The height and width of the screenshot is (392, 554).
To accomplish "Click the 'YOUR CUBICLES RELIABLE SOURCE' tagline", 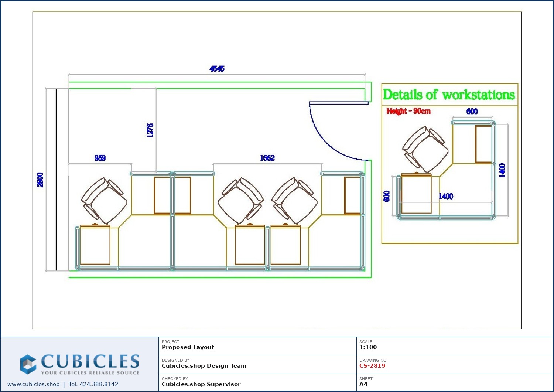I will click(90, 372).
